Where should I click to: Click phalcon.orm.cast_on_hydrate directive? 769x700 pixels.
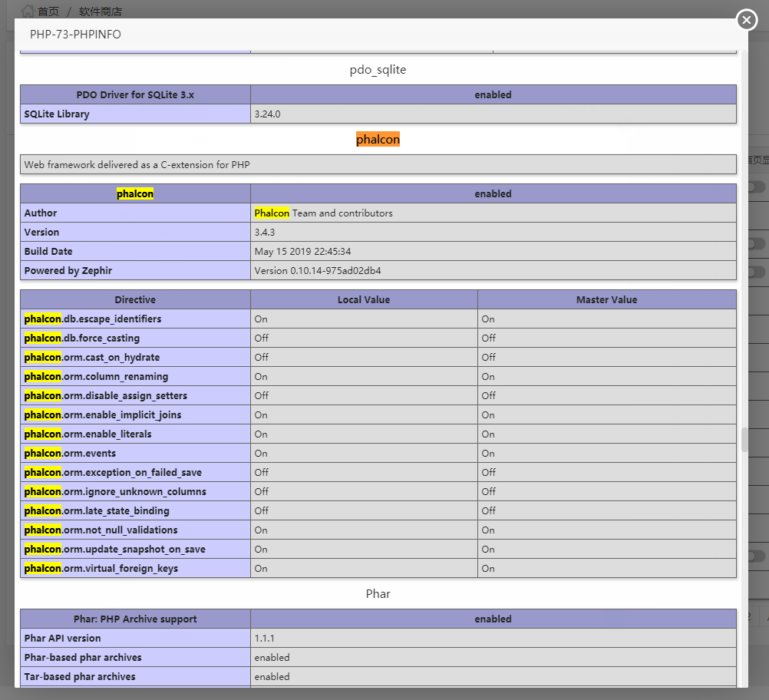(91, 357)
